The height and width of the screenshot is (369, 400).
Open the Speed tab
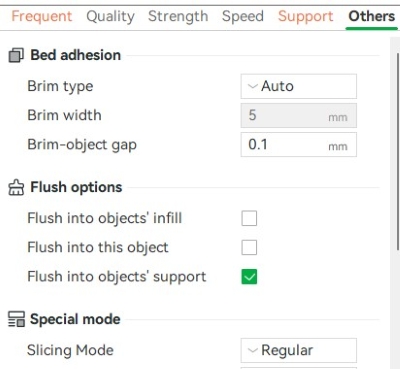click(x=243, y=16)
